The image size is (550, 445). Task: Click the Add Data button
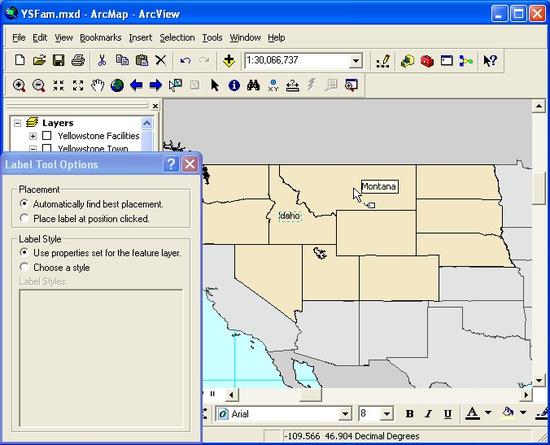point(229,60)
